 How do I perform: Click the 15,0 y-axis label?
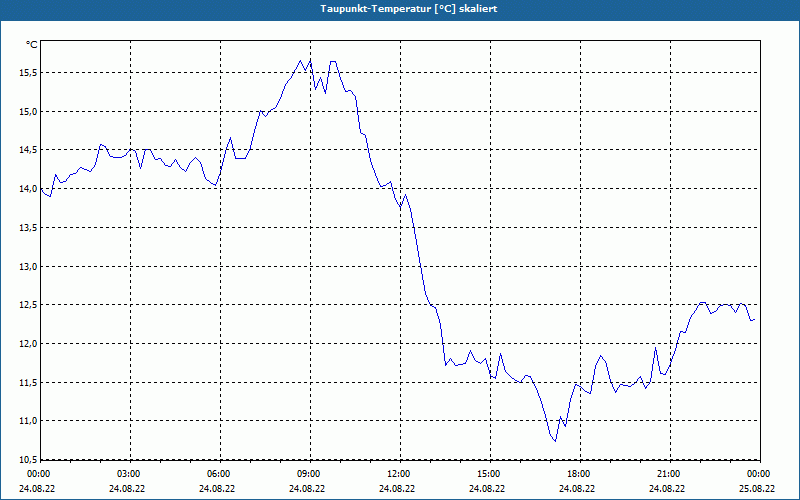(x=28, y=112)
